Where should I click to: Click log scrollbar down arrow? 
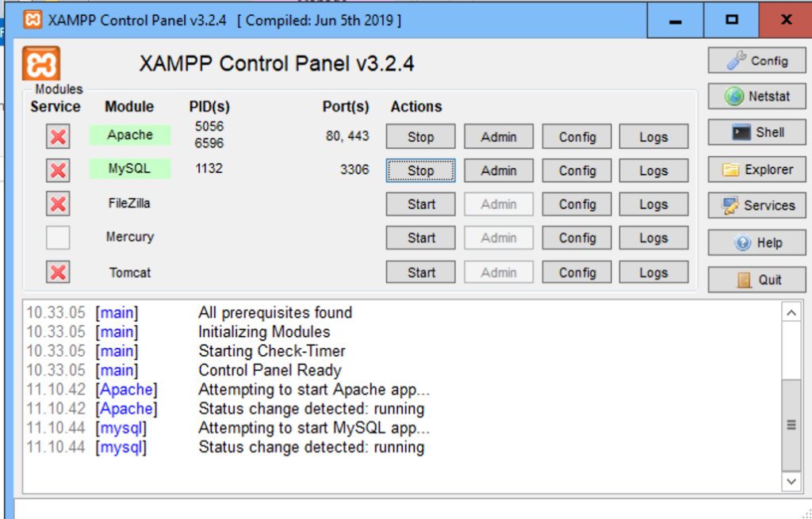point(791,481)
